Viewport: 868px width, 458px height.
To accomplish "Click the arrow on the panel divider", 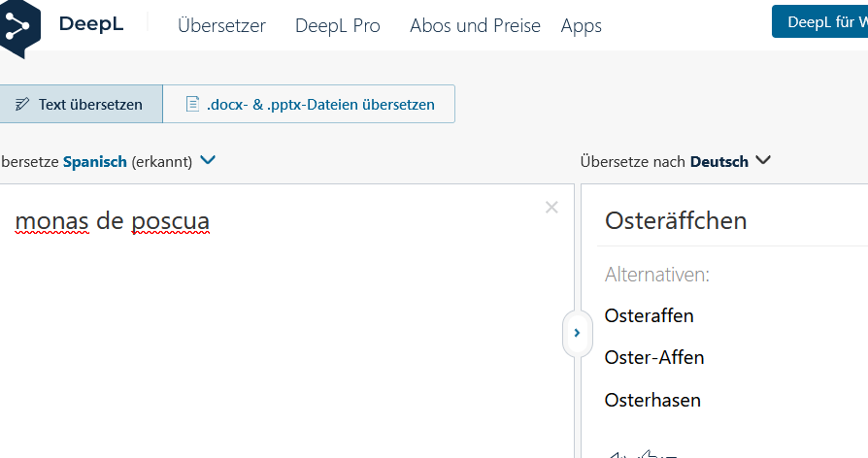I will pyautogui.click(x=577, y=333).
